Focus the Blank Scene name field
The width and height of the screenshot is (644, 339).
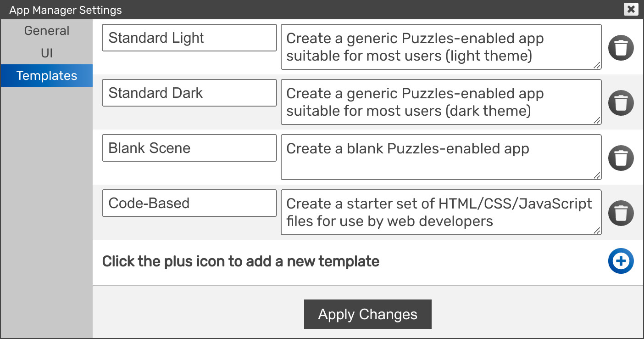point(189,148)
